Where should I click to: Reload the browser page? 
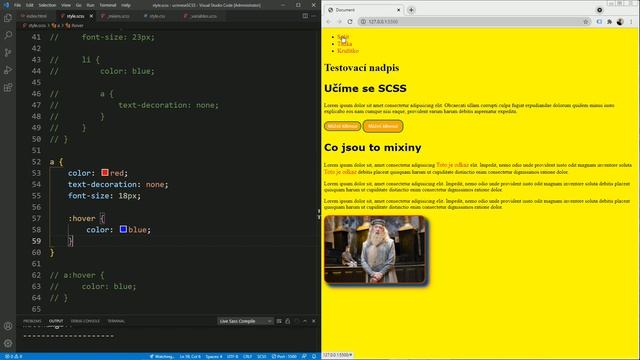point(350,22)
